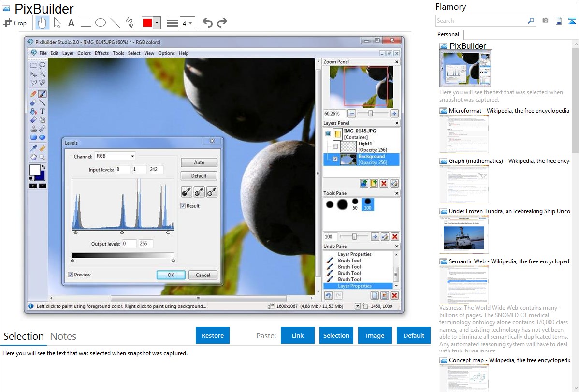Pick the ellipse drawing tool
Screen dimensions: 579x392
(x=101, y=23)
